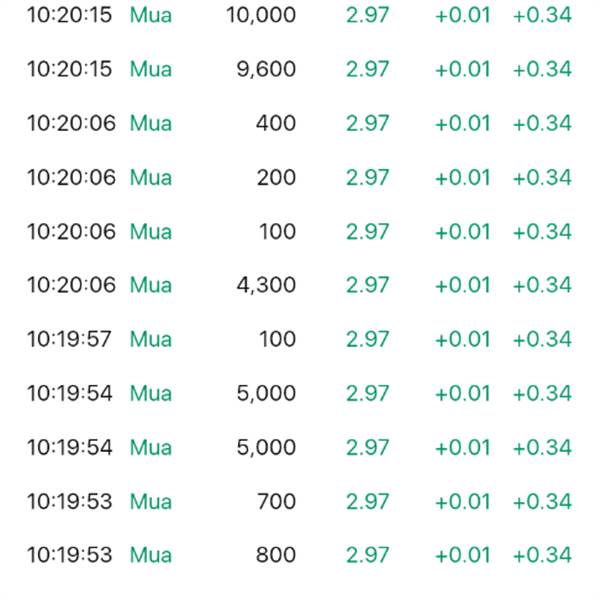The image size is (600, 600).
Task: Click the 10:19:57 timestamp
Action: 69,339
